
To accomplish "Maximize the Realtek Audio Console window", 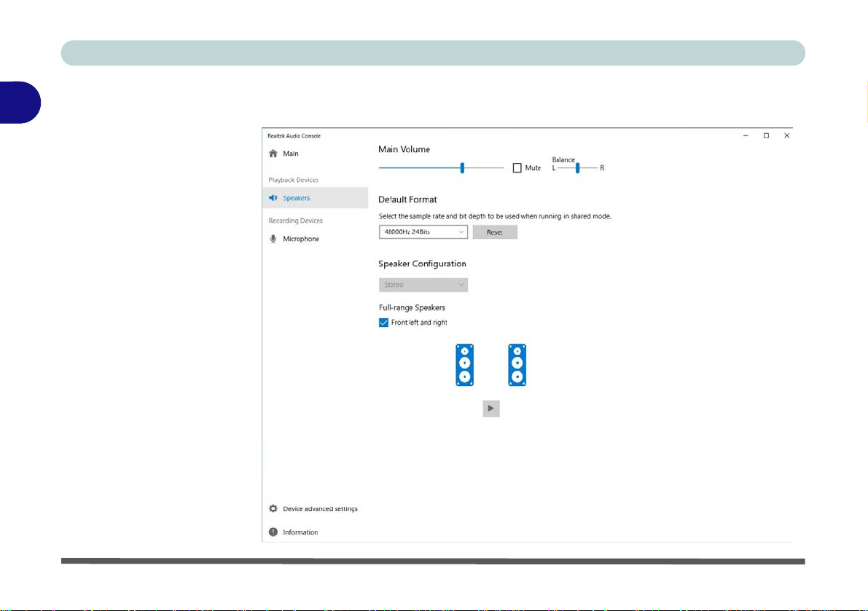I will pyautogui.click(x=766, y=135).
